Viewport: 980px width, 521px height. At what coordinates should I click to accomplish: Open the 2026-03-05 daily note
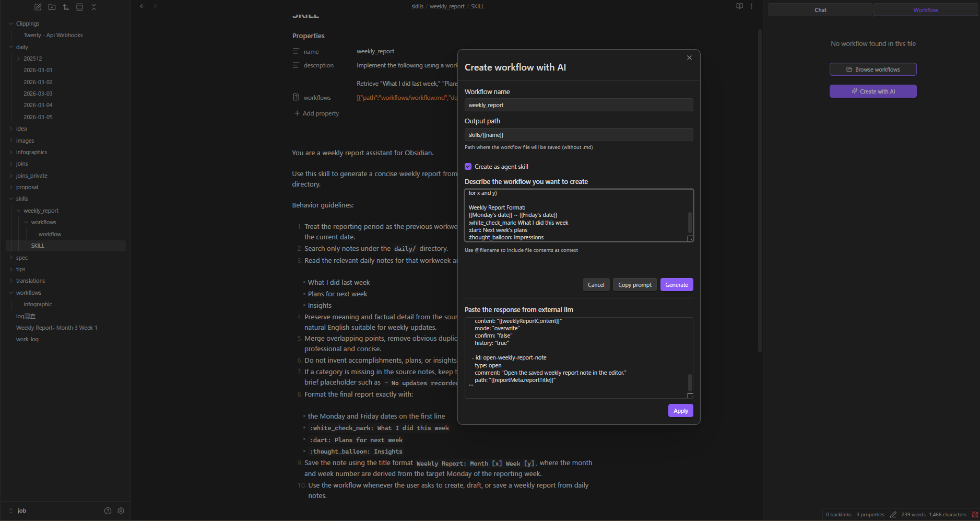click(38, 117)
